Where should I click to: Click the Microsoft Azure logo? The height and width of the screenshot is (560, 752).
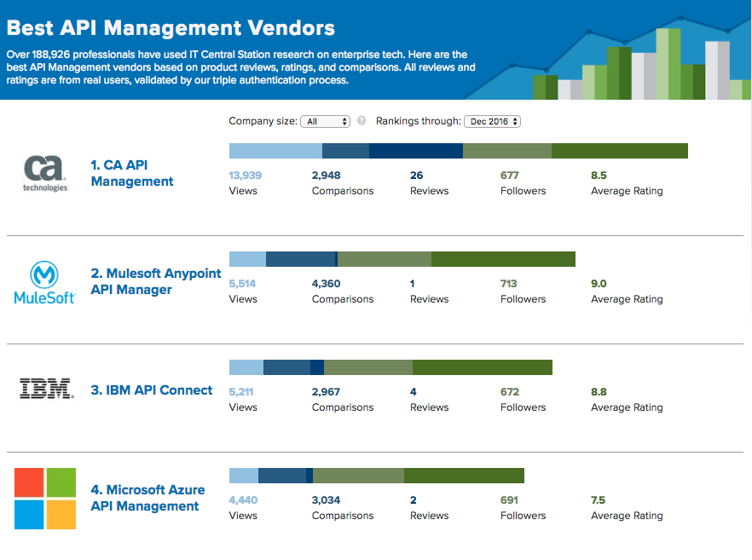45,498
